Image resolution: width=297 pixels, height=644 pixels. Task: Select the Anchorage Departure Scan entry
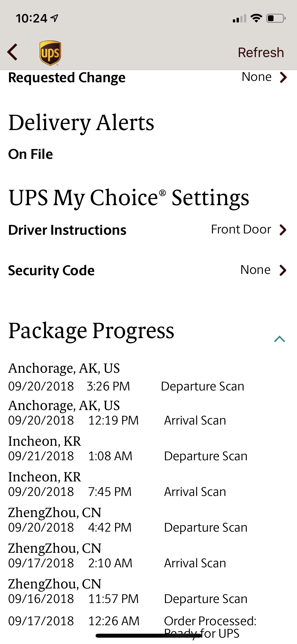click(x=126, y=377)
